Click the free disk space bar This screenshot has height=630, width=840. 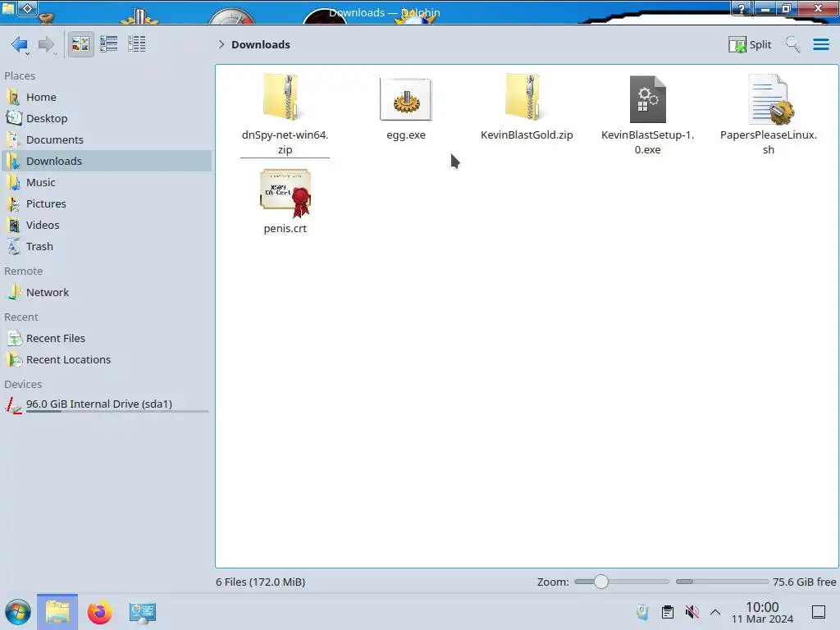(x=722, y=582)
